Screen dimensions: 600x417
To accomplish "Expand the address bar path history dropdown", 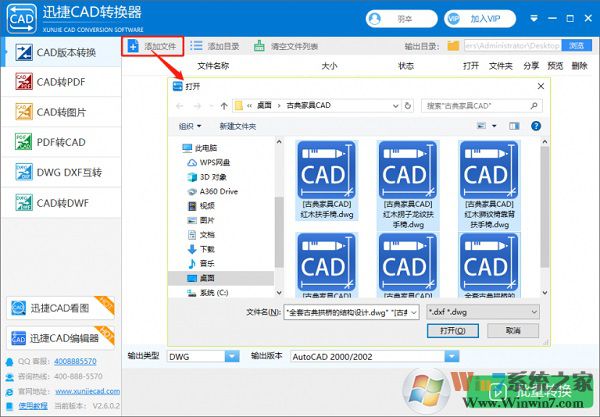I will point(396,106).
